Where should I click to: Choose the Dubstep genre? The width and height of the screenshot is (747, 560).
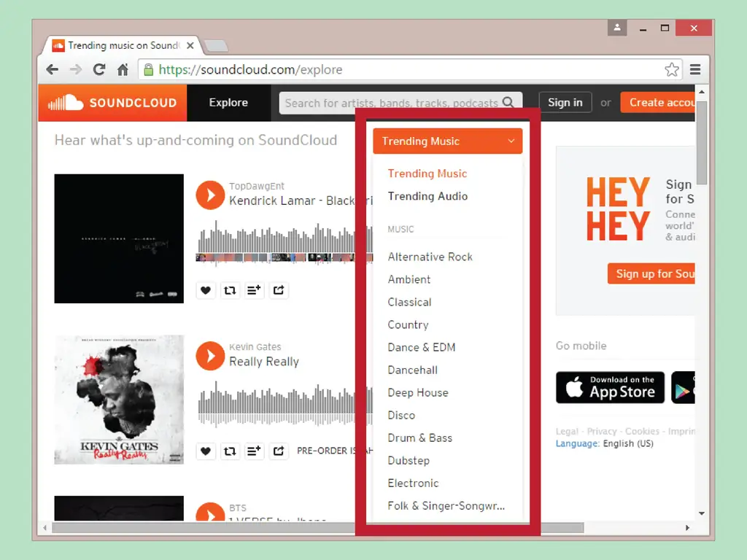click(x=409, y=461)
